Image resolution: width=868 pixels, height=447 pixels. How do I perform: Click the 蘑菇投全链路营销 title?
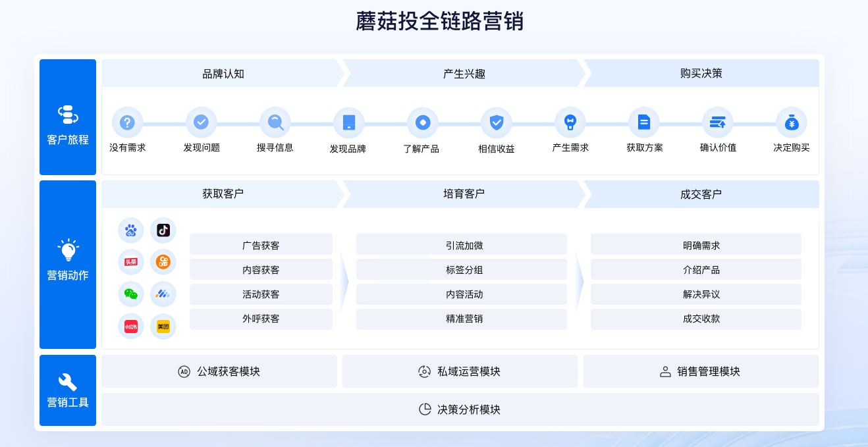tap(440, 21)
